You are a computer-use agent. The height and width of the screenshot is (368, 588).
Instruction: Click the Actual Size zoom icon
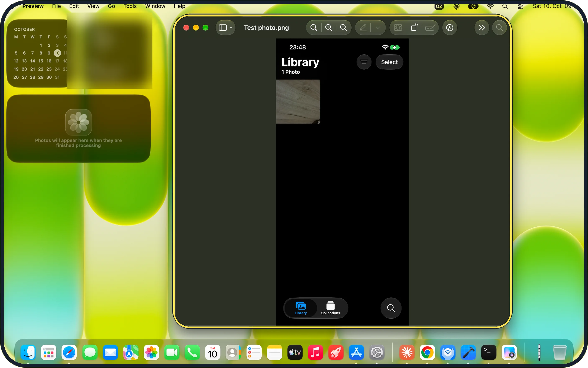[x=329, y=28]
